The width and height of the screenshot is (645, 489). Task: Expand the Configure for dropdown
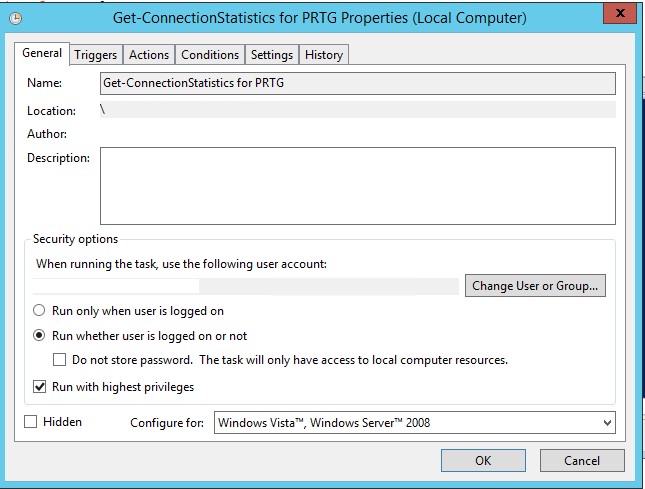point(415,423)
